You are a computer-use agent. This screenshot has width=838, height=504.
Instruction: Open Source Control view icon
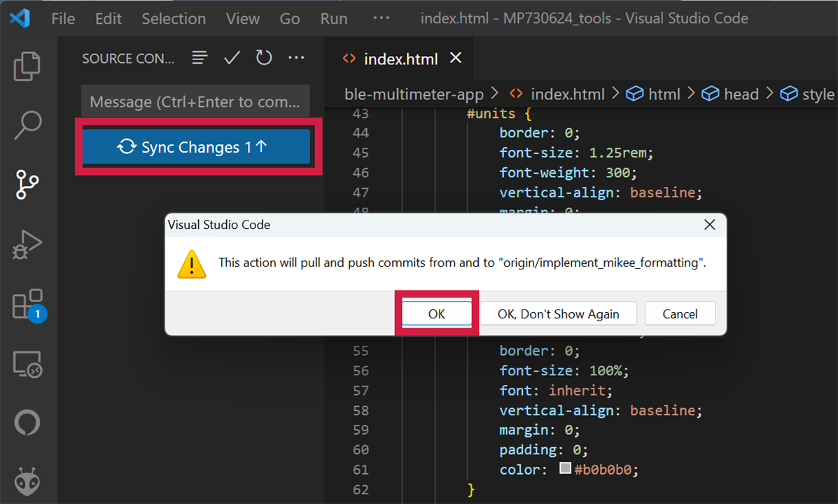(27, 184)
